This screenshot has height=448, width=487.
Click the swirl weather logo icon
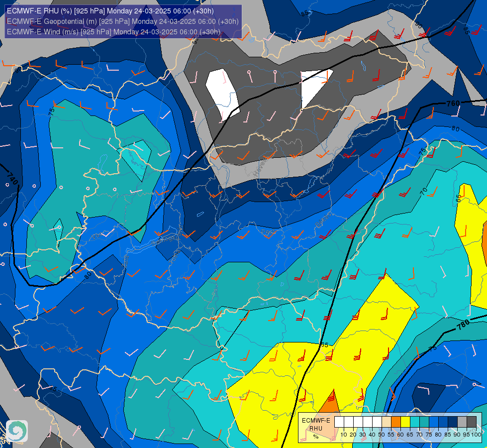click(x=16, y=431)
